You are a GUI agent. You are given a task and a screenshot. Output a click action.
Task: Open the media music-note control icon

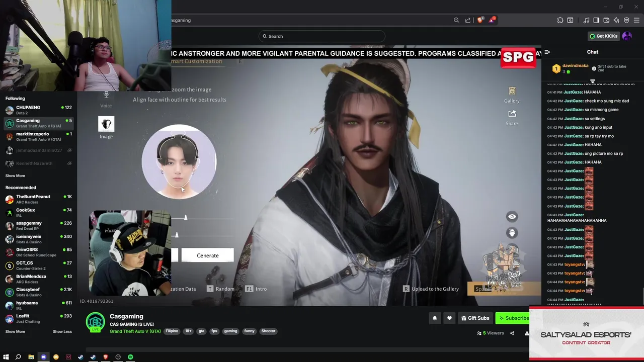(x=586, y=20)
